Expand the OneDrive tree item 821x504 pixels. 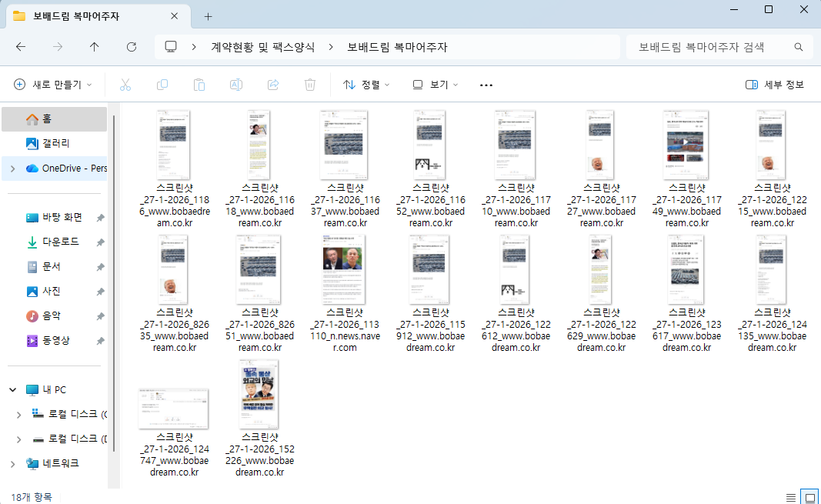coord(12,168)
